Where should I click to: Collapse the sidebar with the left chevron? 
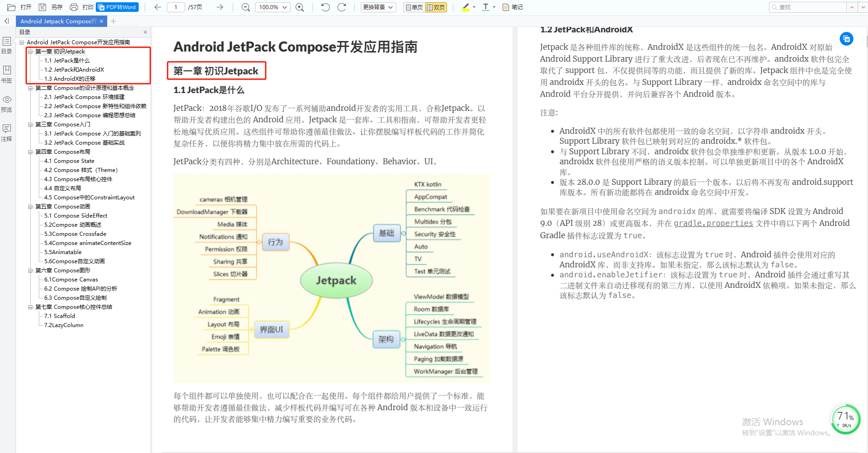tap(6, 21)
